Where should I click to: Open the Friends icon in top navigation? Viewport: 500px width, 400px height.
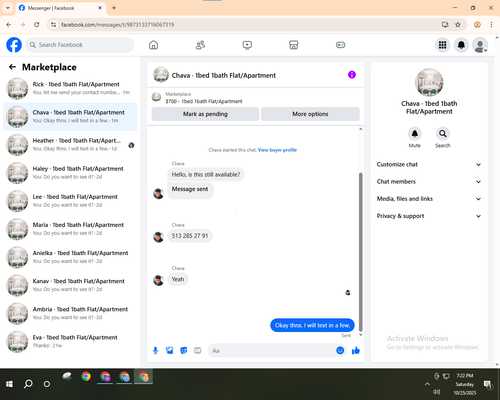click(x=200, y=45)
